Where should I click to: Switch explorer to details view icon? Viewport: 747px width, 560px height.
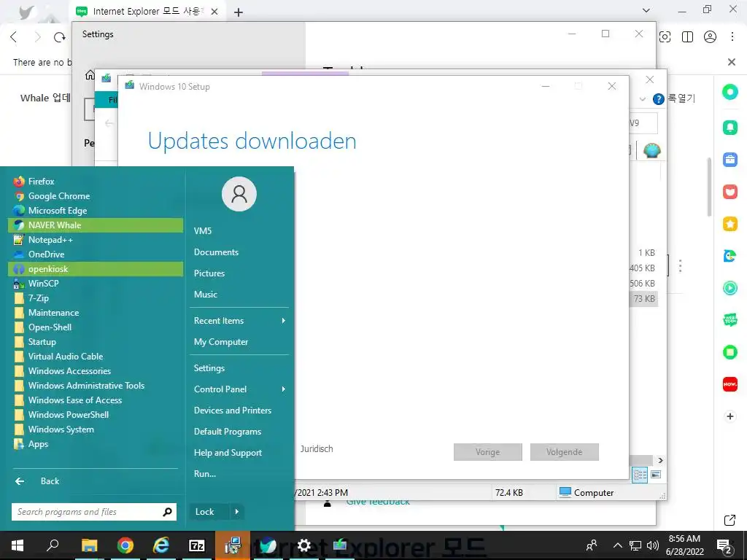(x=640, y=475)
